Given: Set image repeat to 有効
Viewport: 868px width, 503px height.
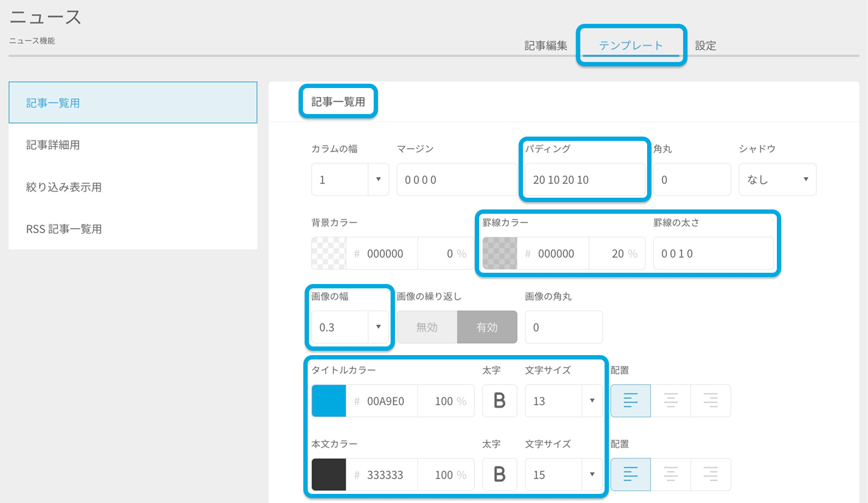Looking at the screenshot, I should coord(487,327).
